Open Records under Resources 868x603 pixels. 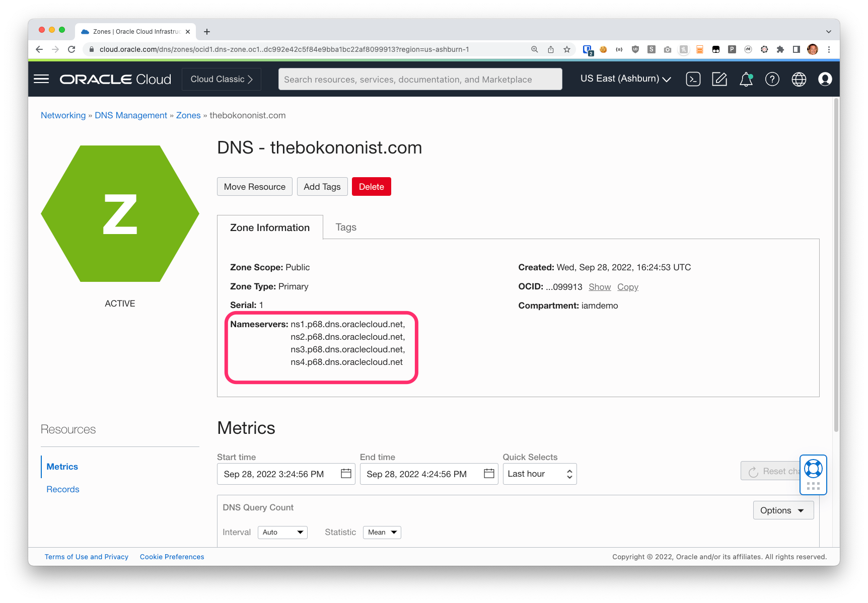click(62, 489)
